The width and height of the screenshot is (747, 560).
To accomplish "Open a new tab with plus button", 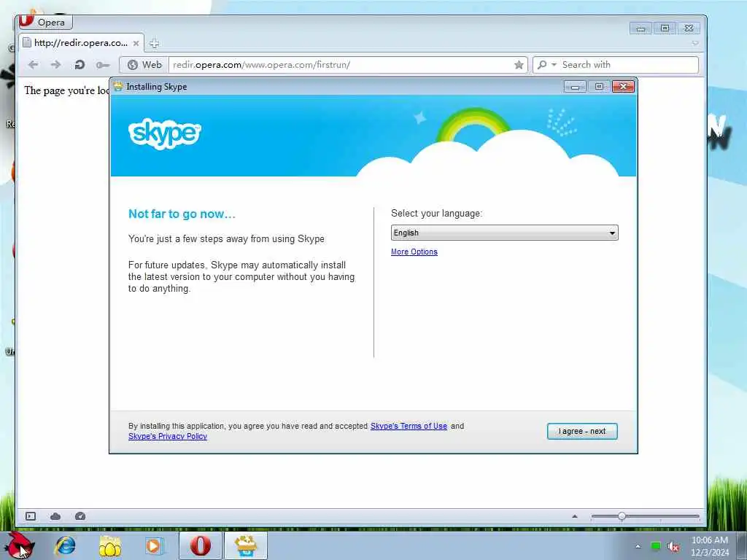I will pyautogui.click(x=154, y=43).
